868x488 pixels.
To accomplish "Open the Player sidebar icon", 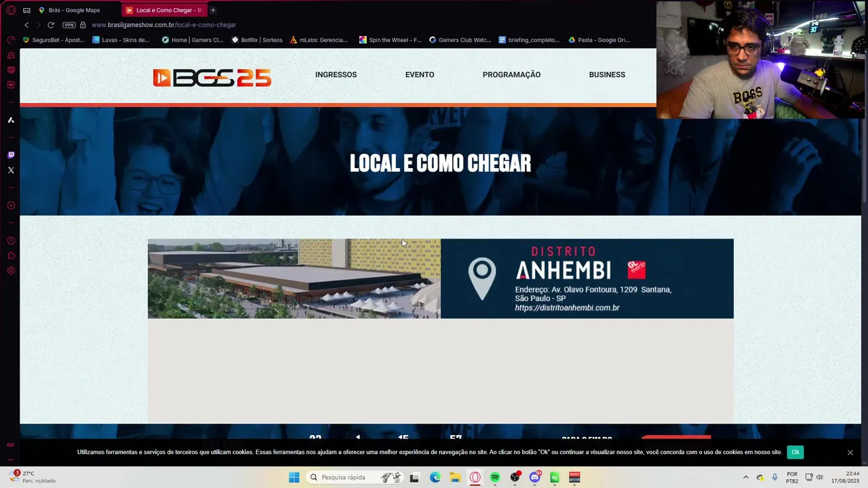I will click(11, 205).
